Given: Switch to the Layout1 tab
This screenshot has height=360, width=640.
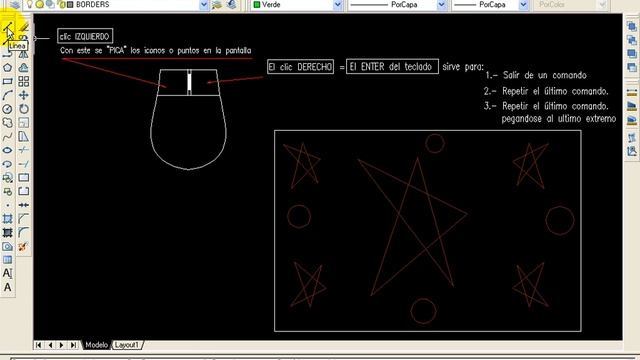Looking at the screenshot, I should pyautogui.click(x=127, y=345).
